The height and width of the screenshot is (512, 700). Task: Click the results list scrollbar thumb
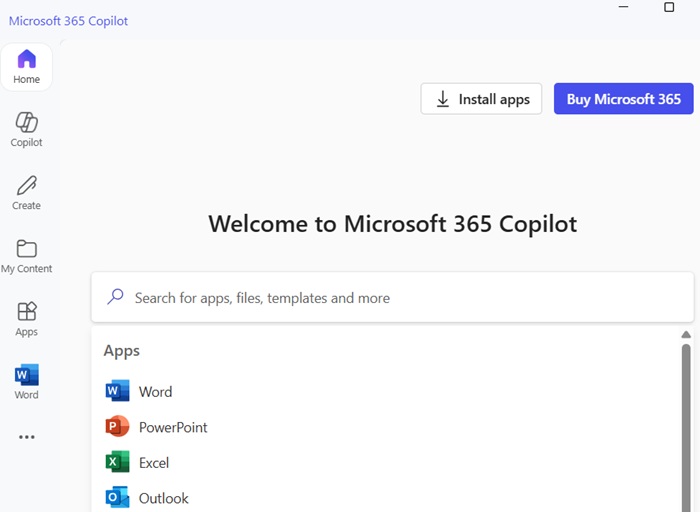[x=686, y=428]
